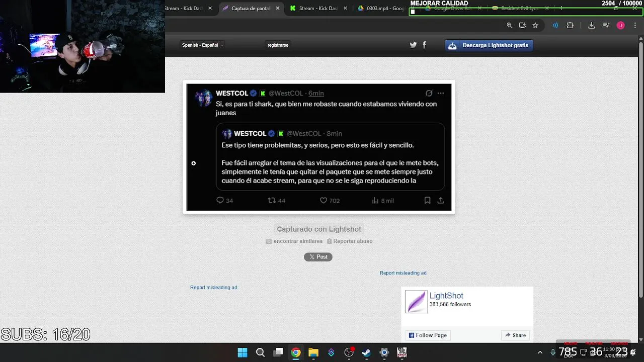Show hidden system tray icons chevron
Screen dimensions: 644x362
pyautogui.click(x=540, y=352)
